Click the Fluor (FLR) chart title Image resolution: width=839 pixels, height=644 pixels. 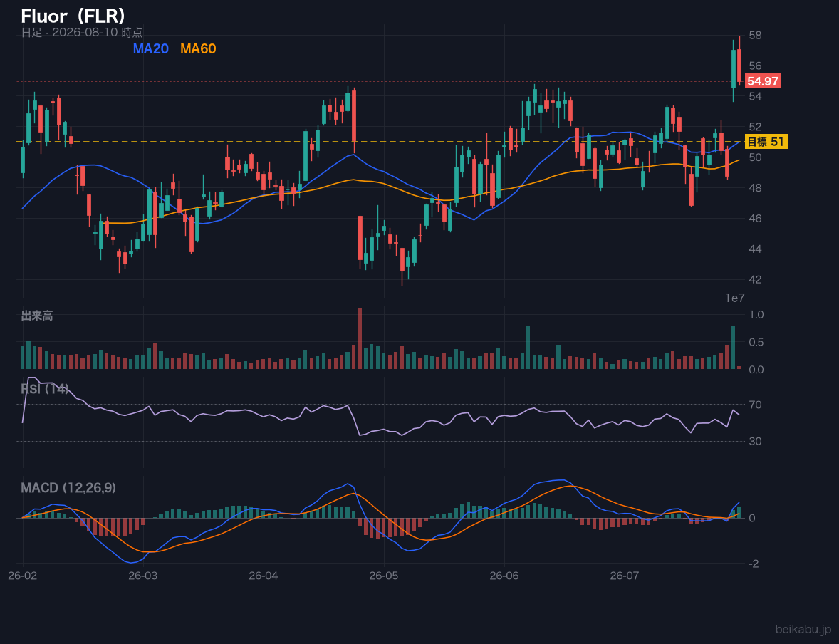73,16
